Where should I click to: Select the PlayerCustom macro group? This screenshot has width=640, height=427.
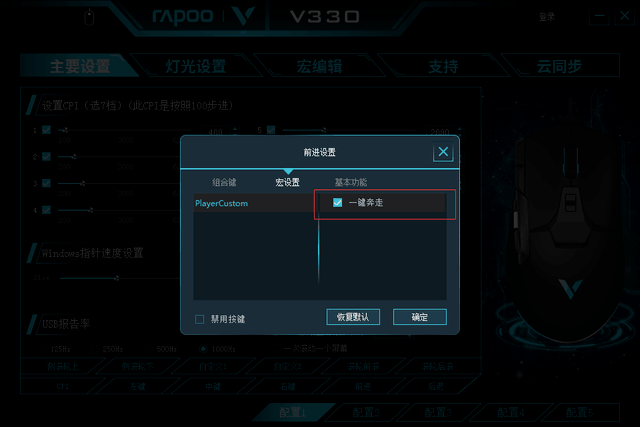coord(253,203)
